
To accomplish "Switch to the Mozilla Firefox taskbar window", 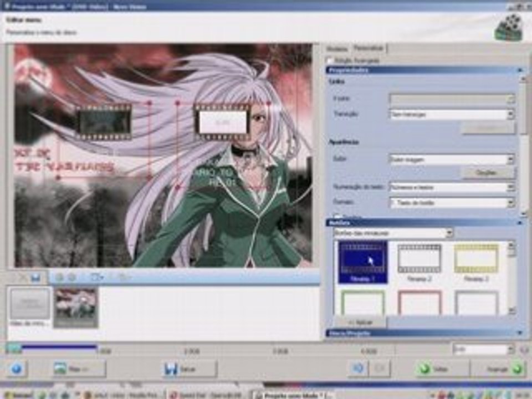I will click(123, 396).
